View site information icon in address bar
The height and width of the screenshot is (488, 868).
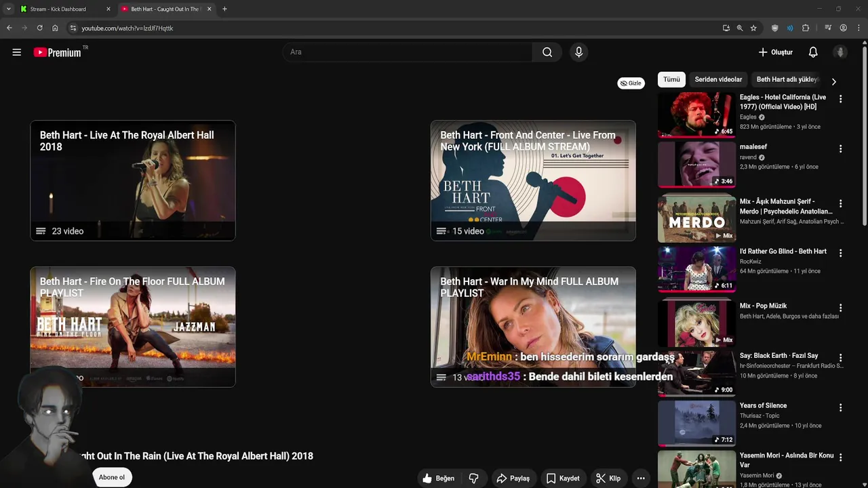tap(73, 28)
